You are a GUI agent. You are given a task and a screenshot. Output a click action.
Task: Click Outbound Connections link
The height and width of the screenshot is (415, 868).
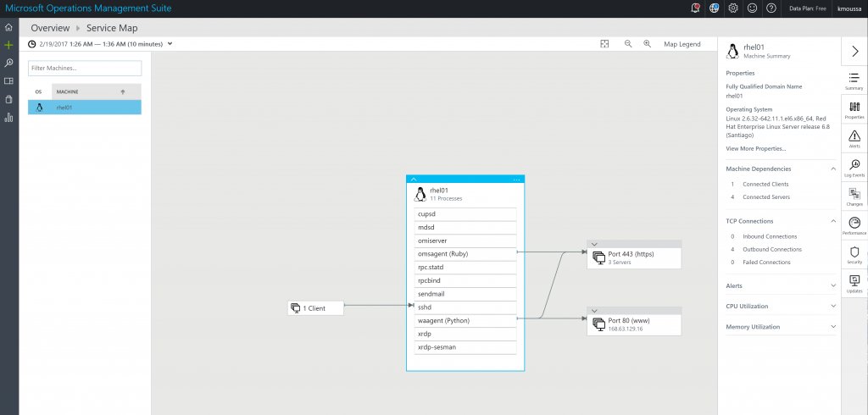click(772, 249)
